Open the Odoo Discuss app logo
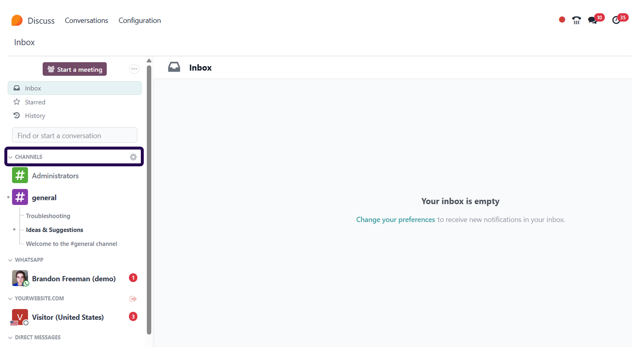Image resolution: width=640 pixels, height=364 pixels. [17, 20]
